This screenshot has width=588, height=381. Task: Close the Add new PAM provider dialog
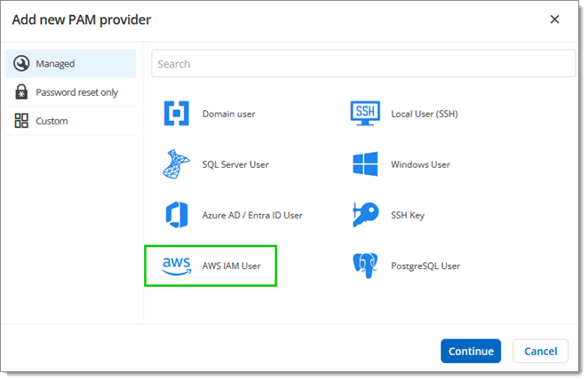pyautogui.click(x=554, y=20)
